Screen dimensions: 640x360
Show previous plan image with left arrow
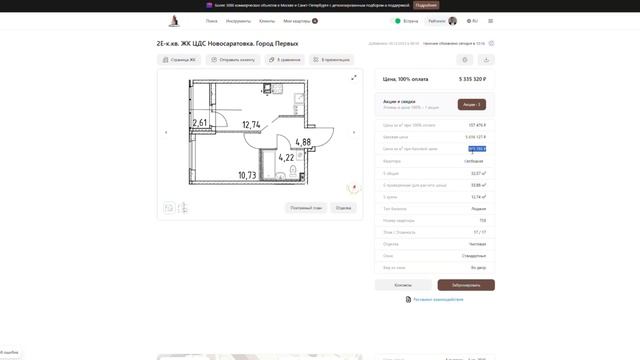point(166,132)
